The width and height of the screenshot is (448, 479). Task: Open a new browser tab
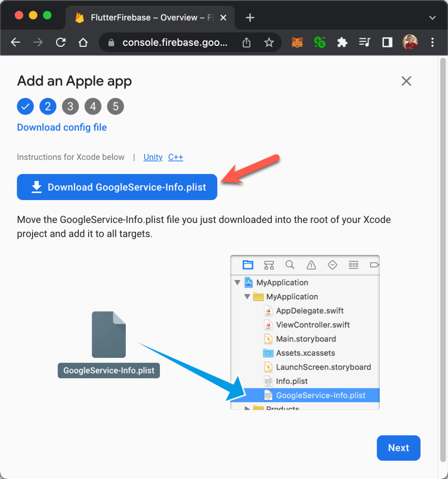pos(250,18)
